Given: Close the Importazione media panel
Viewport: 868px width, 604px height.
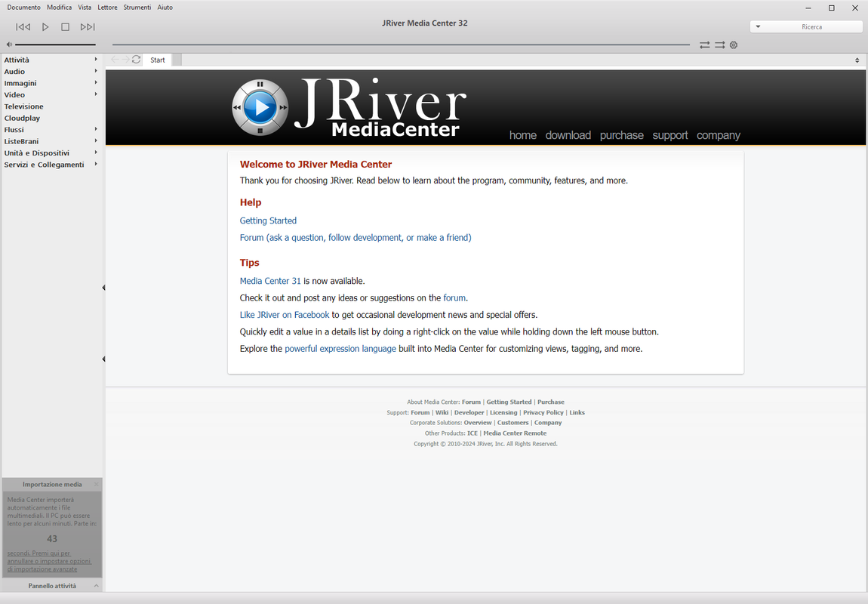Looking at the screenshot, I should (97, 485).
